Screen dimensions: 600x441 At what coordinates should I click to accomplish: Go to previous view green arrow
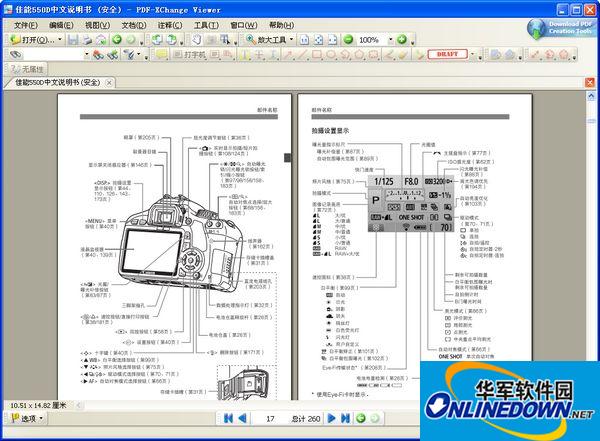(117, 39)
